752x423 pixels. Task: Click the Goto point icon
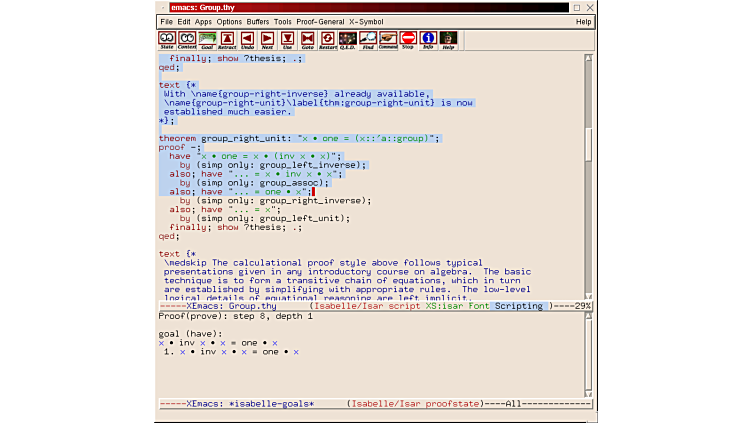pos(307,39)
